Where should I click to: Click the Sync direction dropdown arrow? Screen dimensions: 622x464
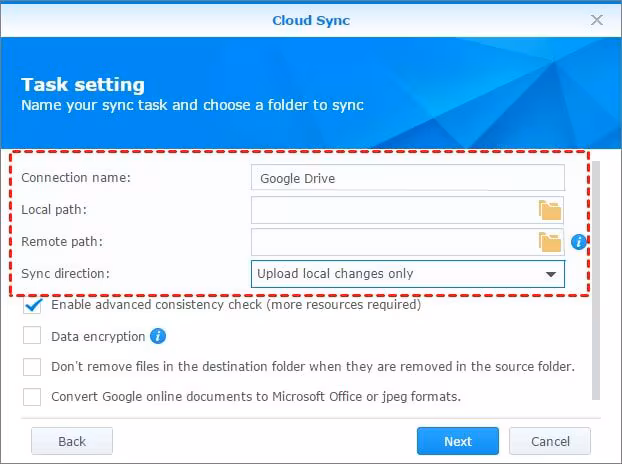pos(550,274)
